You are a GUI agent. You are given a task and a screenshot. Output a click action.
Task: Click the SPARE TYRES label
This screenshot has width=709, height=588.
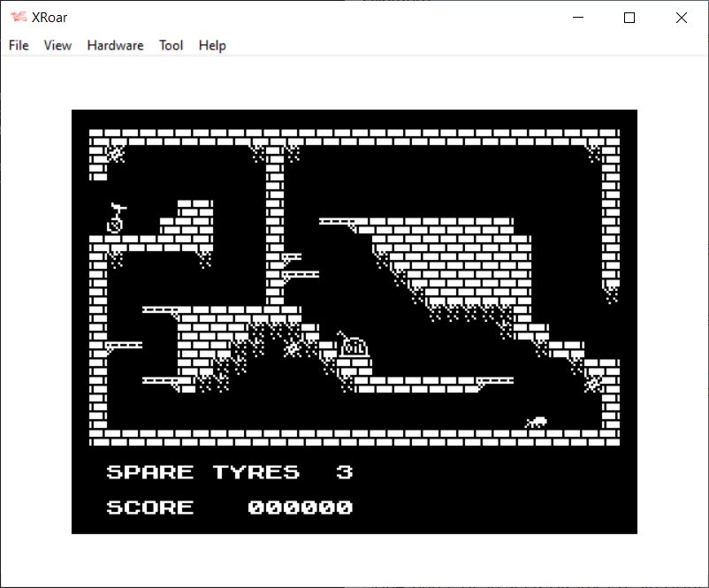[x=202, y=472]
